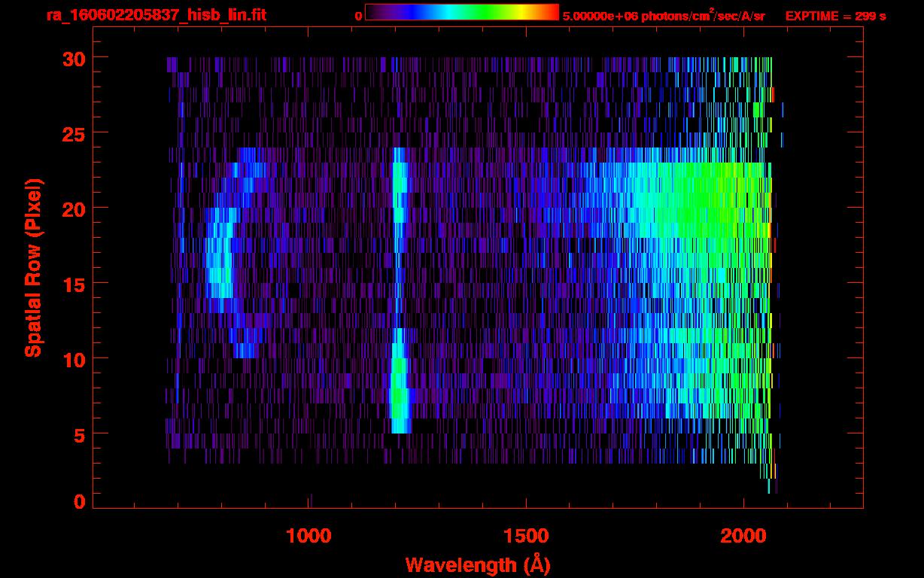Screen dimensions: 924x578
Task: Click the 5 tick label on spatial axis
Action: (78, 434)
